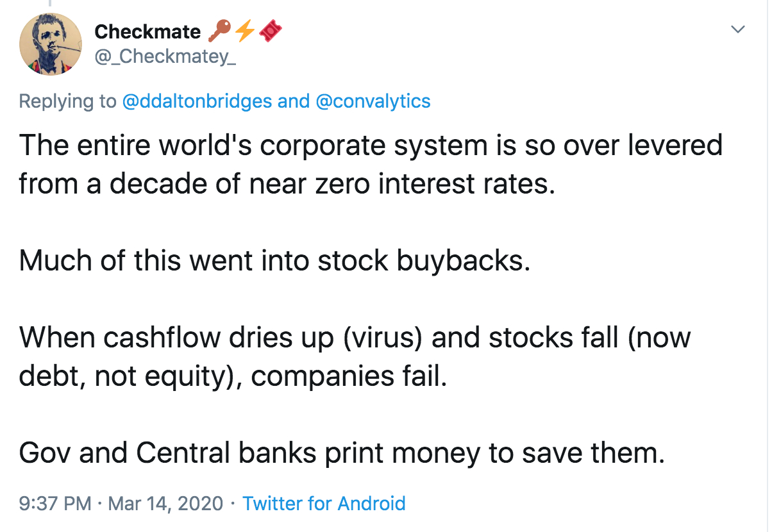The image size is (772, 532).
Task: Click the Mar 14, 2020 date
Action: coord(166,504)
